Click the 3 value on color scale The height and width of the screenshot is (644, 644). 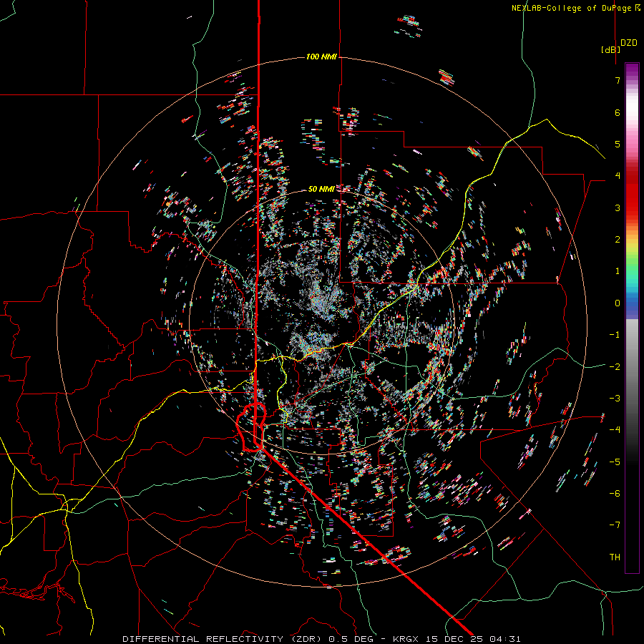point(618,208)
